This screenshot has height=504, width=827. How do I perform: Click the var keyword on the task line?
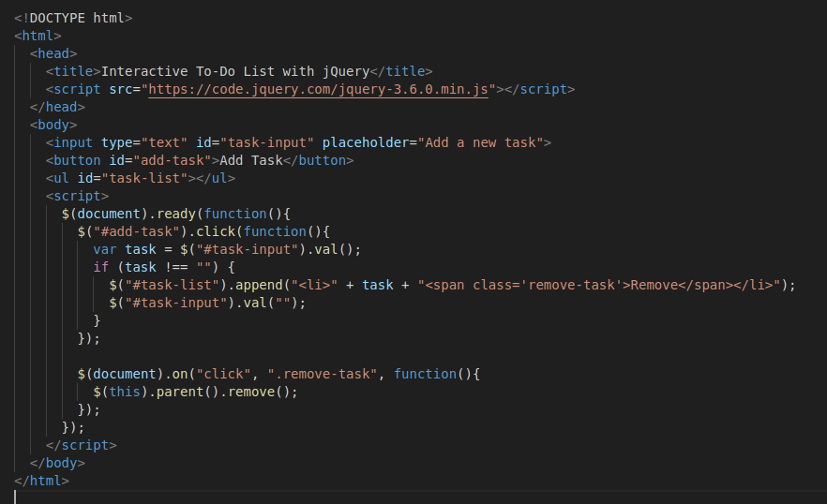pos(105,249)
